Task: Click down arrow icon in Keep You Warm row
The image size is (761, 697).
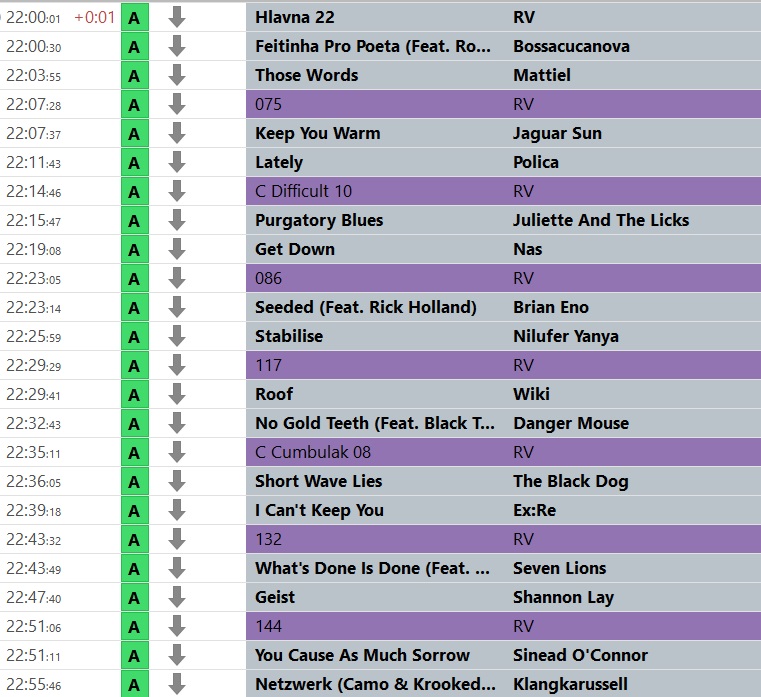Action: pos(177,133)
